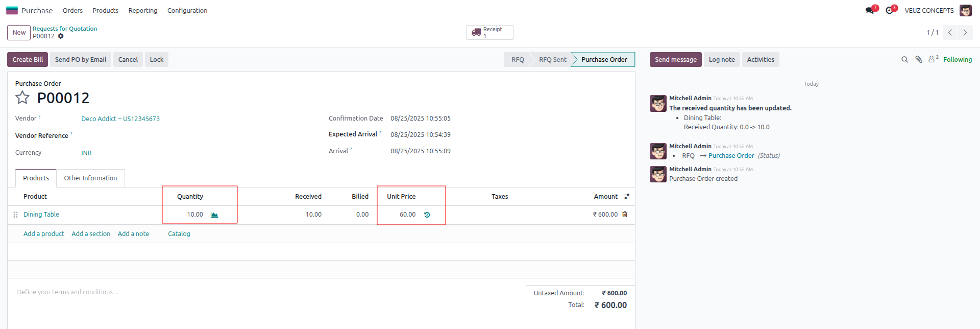Click Add a note
The height and width of the screenshot is (329, 980).
[133, 234]
